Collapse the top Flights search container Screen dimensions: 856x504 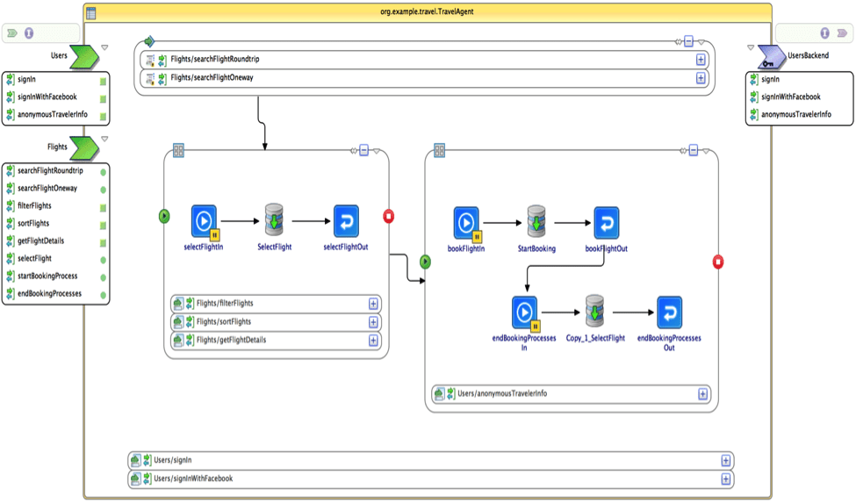(x=689, y=41)
